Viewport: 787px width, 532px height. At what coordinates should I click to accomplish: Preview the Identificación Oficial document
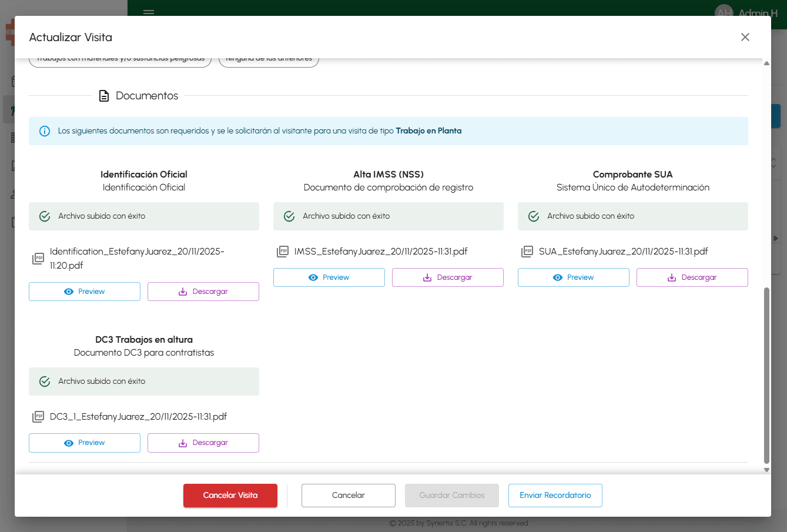click(x=85, y=292)
